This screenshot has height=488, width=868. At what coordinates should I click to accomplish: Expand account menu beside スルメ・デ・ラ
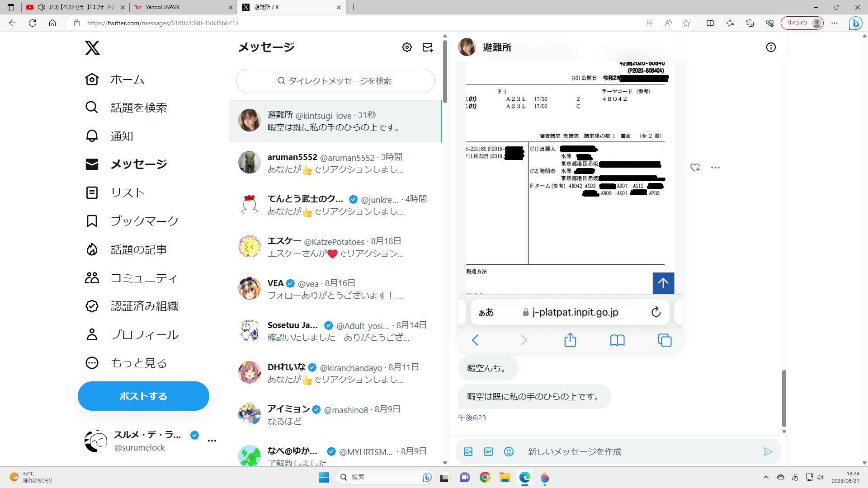pos(212,441)
